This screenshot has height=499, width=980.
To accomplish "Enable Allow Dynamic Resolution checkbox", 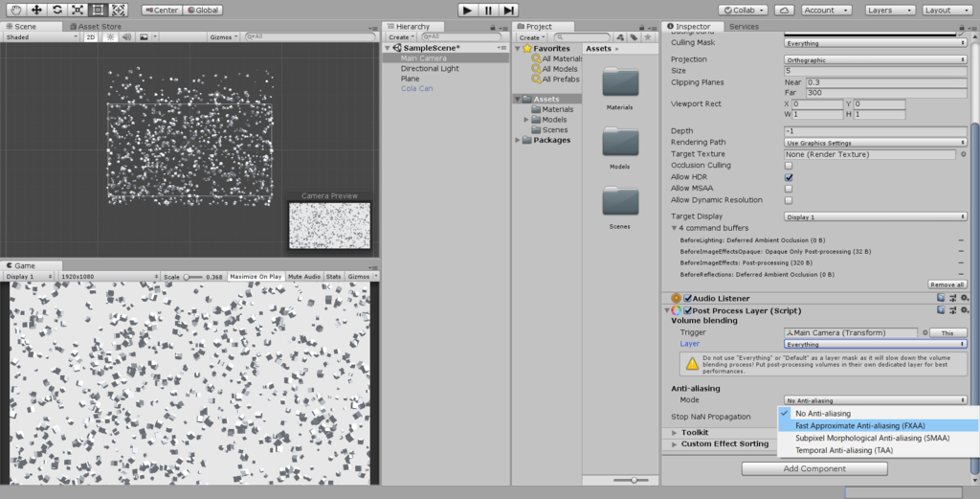I will coord(789,200).
